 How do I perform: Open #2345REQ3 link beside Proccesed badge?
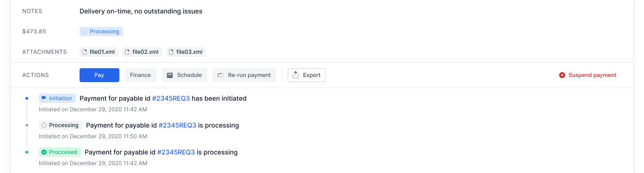click(176, 152)
